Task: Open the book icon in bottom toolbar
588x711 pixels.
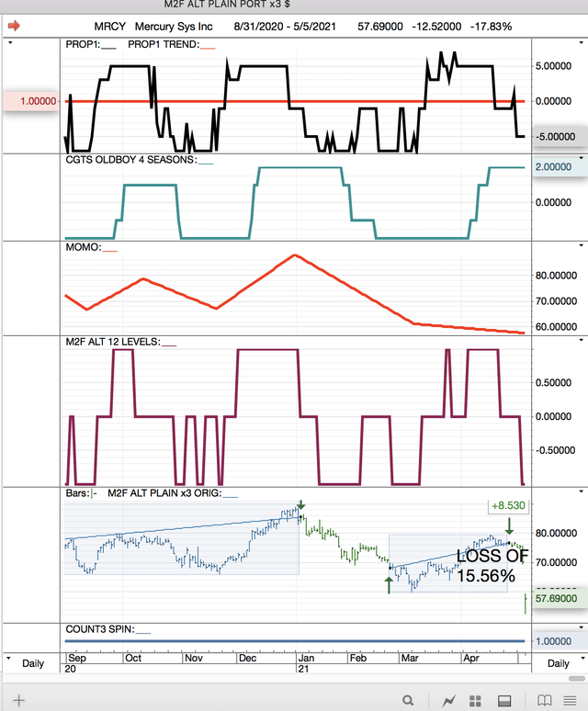Action: coord(544,701)
